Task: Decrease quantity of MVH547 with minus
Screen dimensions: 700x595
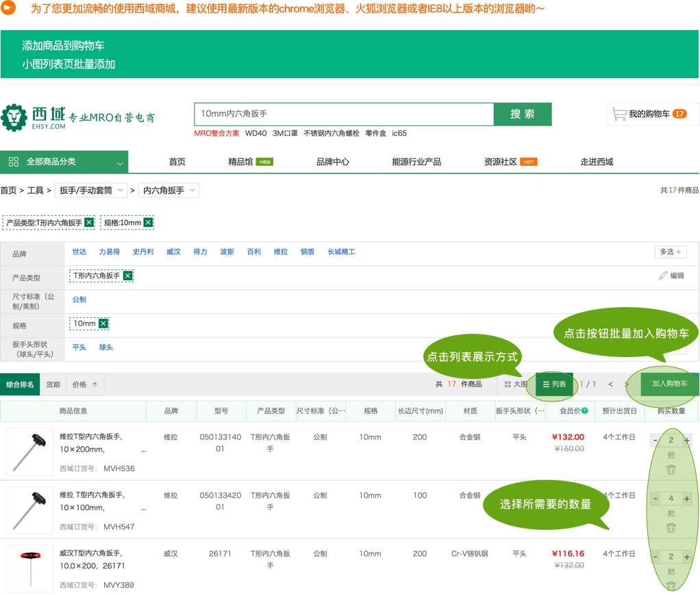Action: 655,498
